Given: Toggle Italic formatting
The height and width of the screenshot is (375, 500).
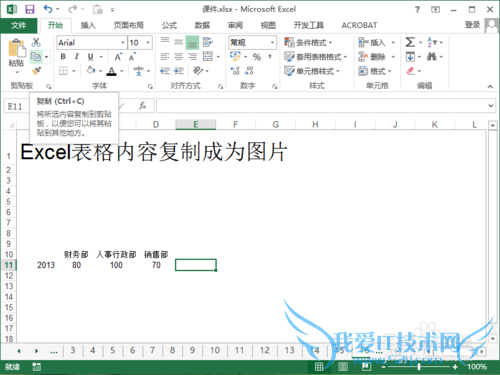Looking at the screenshot, I should click(x=77, y=57).
